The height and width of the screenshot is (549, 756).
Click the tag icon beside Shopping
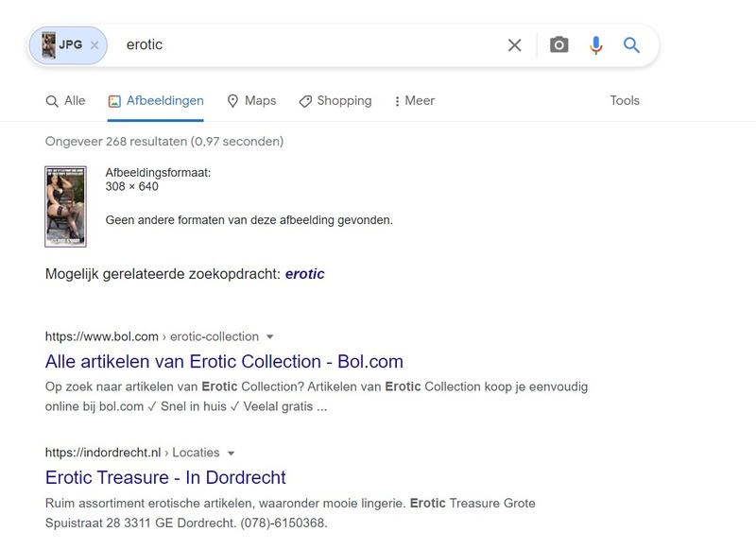[303, 100]
